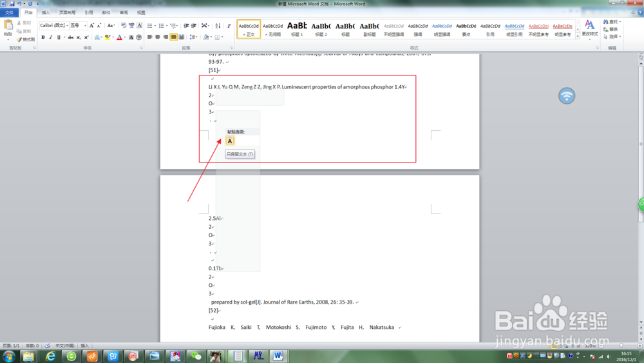The height and width of the screenshot is (363, 644).
Task: Toggle superscript formatting
Action: (x=86, y=37)
